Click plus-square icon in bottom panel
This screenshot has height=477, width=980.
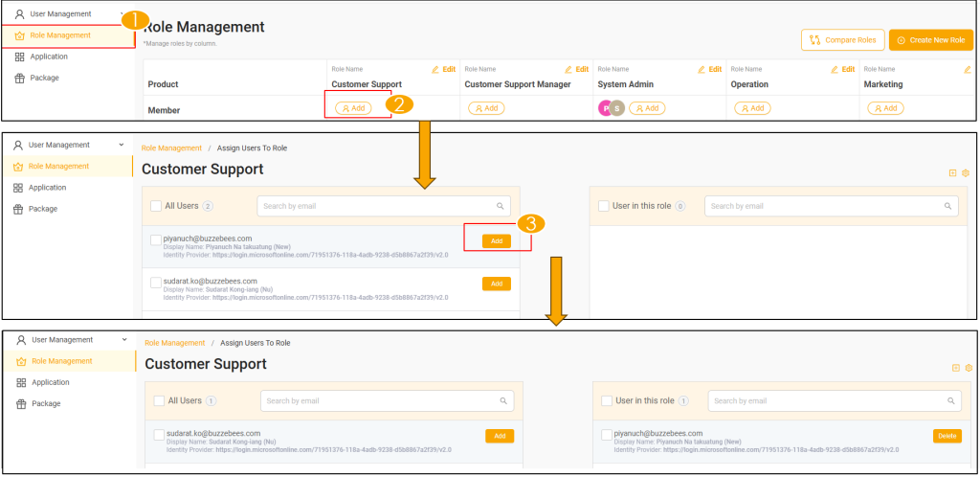tap(956, 368)
